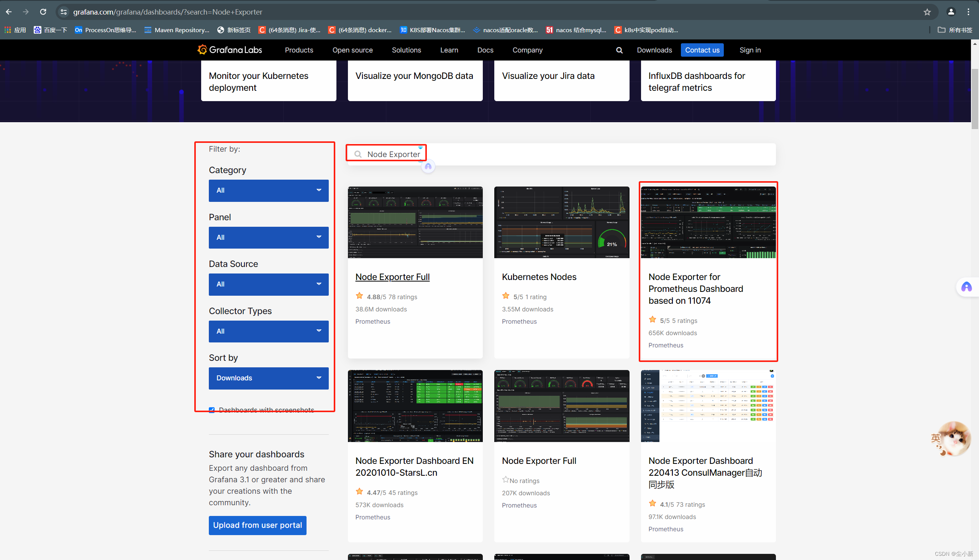This screenshot has height=560, width=979.
Task: Click the 4.88/5 78 ratings text
Action: (392, 297)
